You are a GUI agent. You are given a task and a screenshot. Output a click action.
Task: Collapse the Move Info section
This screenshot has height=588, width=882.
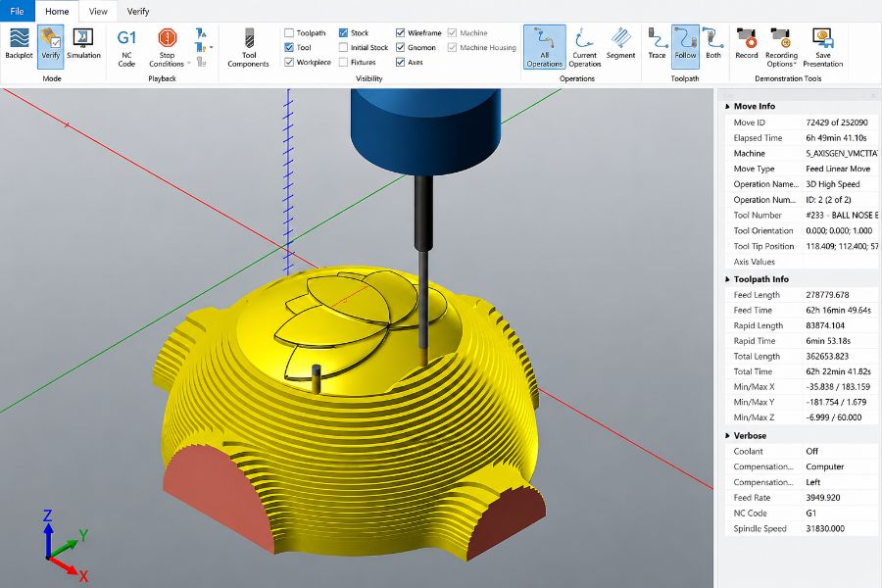pyautogui.click(x=727, y=107)
